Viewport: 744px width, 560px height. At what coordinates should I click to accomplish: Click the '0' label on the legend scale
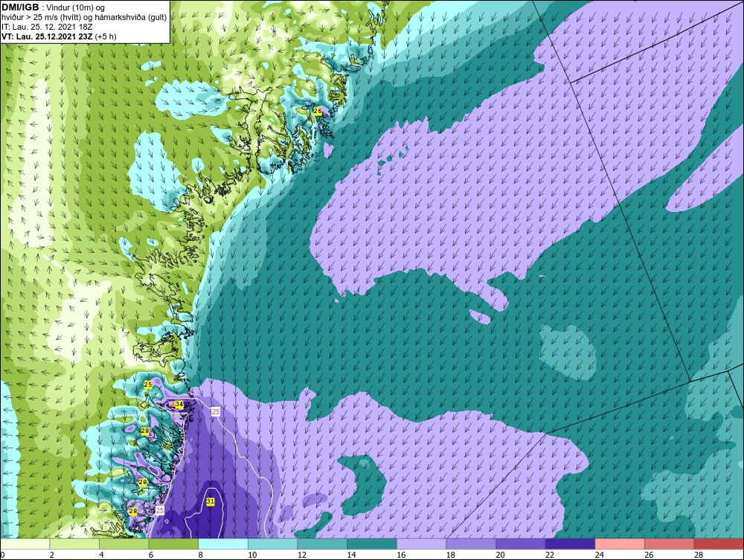[2, 555]
